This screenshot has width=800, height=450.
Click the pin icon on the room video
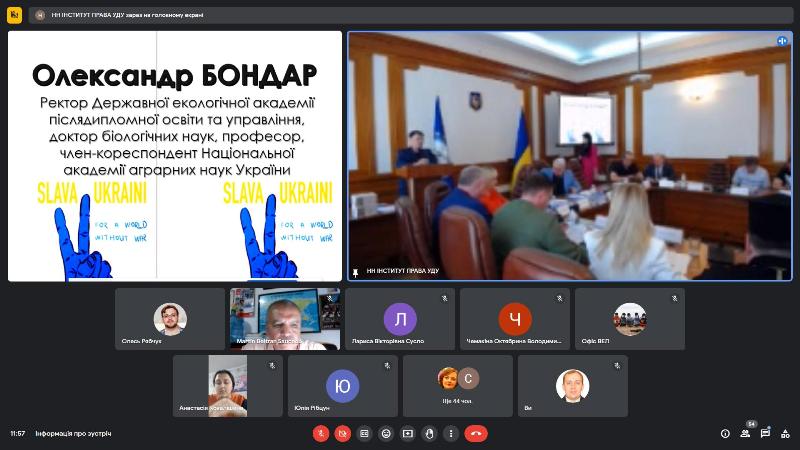(x=356, y=271)
